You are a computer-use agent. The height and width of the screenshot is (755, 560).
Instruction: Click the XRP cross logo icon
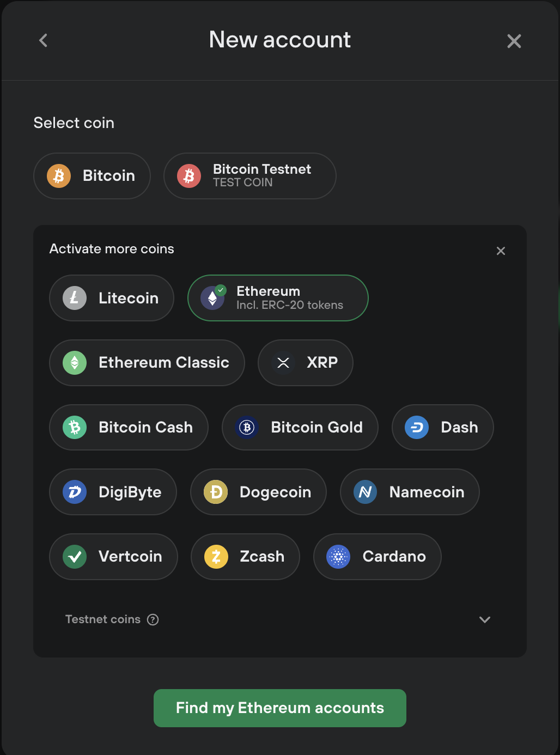pos(283,363)
